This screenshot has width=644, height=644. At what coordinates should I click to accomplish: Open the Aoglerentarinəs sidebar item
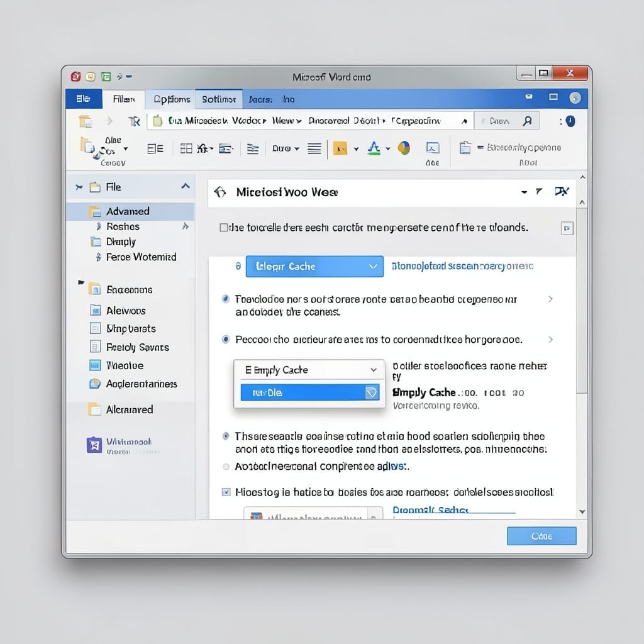click(142, 384)
